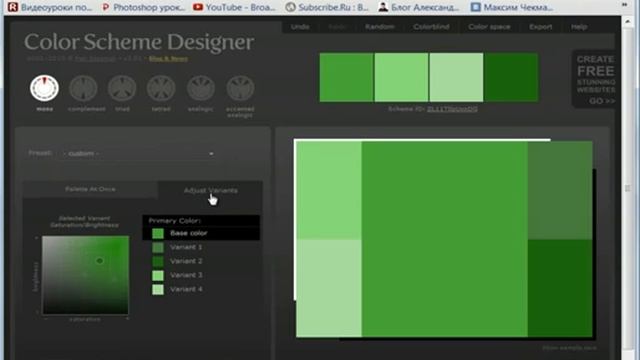The image size is (640, 360).
Task: Click Random in the top menu
Action: click(x=380, y=27)
